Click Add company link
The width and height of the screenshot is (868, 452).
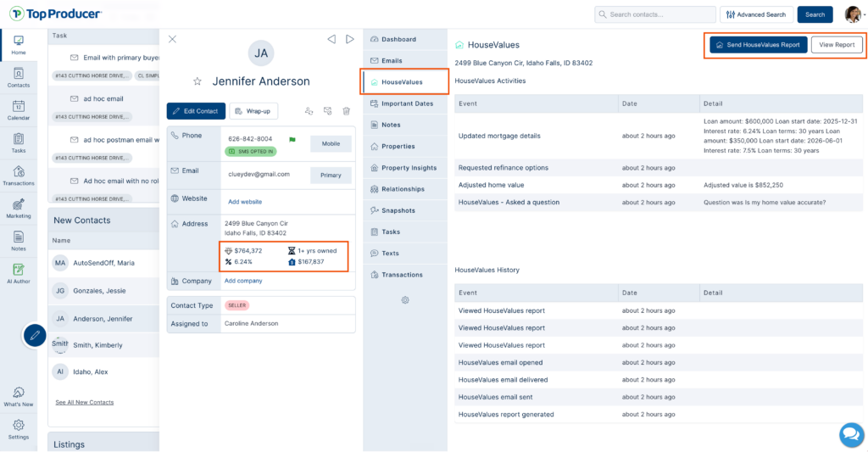[x=243, y=281]
